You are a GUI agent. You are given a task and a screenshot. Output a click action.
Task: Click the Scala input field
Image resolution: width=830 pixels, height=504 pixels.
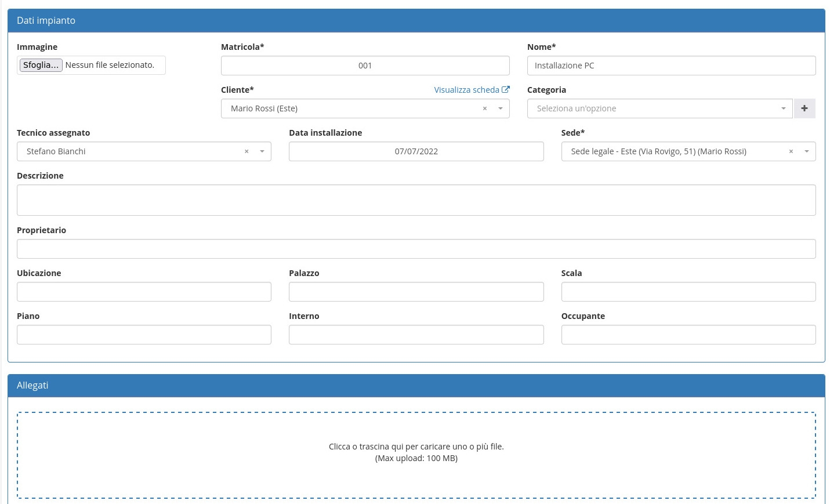tap(688, 292)
